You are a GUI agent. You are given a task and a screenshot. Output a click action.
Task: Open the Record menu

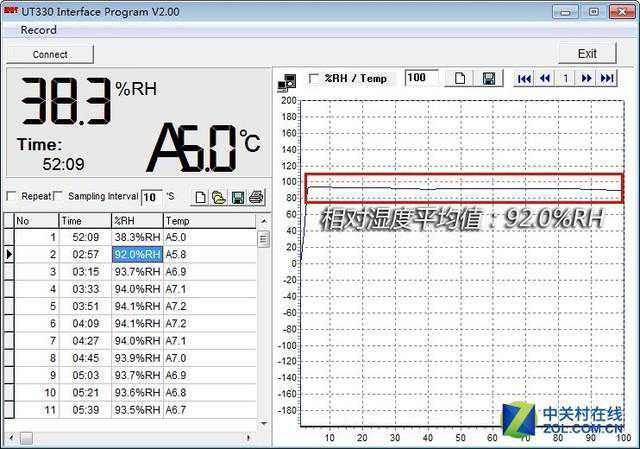pos(38,30)
